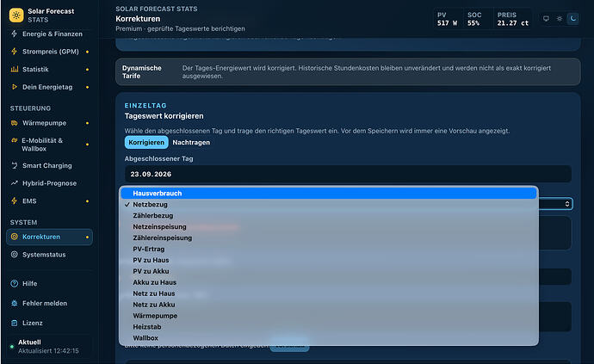Image resolution: width=594 pixels, height=364 pixels.
Task: Go to Smart Charging in the sidebar
Action: pos(49,165)
